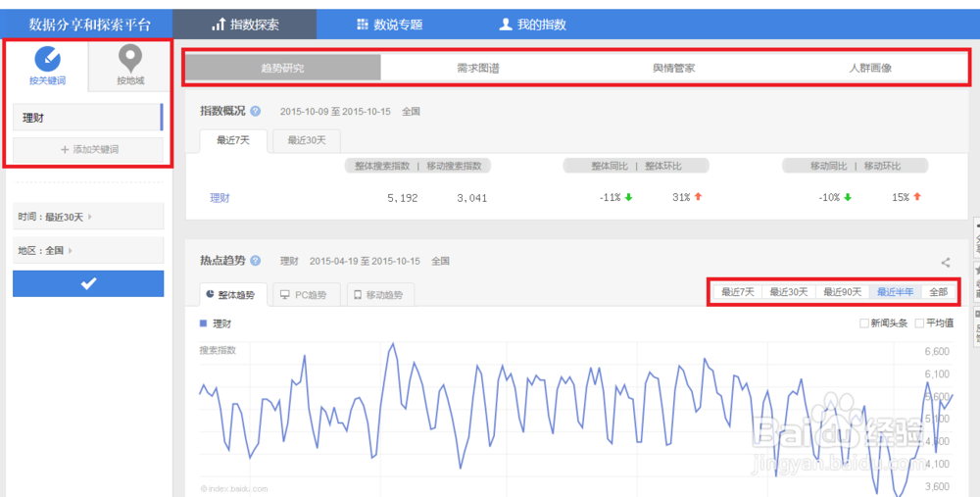
Task: Add a keyword with 添加关键词
Action: pos(88,149)
